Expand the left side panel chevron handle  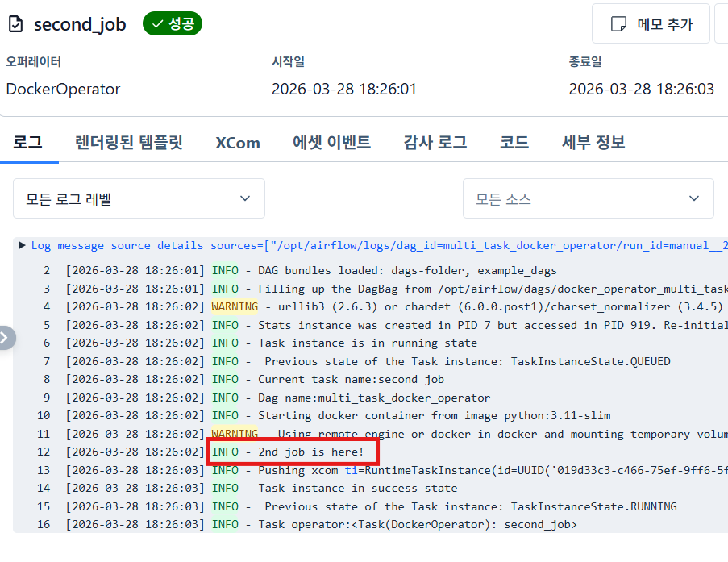tap(6, 338)
